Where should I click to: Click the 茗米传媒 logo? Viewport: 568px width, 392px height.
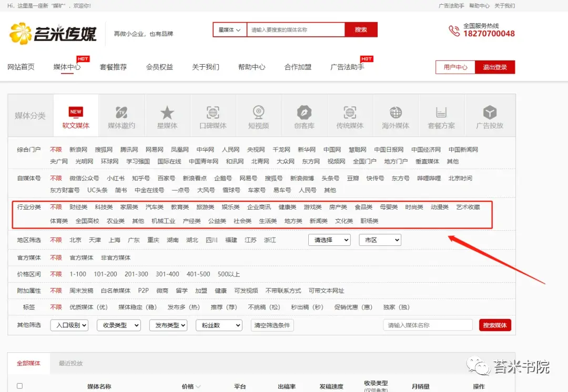(x=53, y=34)
